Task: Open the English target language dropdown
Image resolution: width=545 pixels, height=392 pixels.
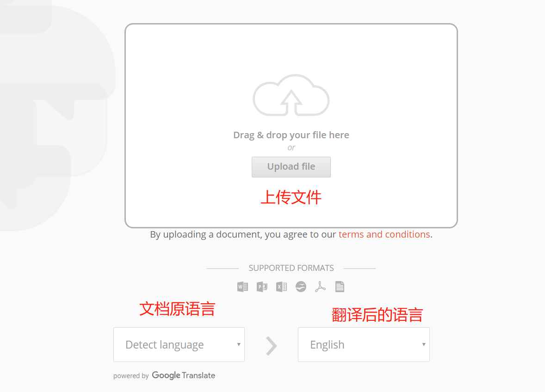Action: tap(364, 344)
